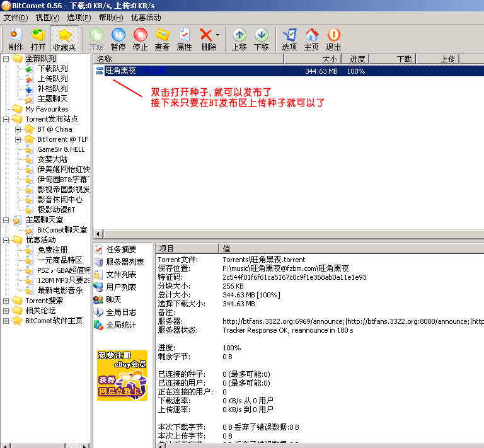This screenshot has height=448, width=484.
Task: Select 下载队列 in the tree
Action: click(x=52, y=69)
